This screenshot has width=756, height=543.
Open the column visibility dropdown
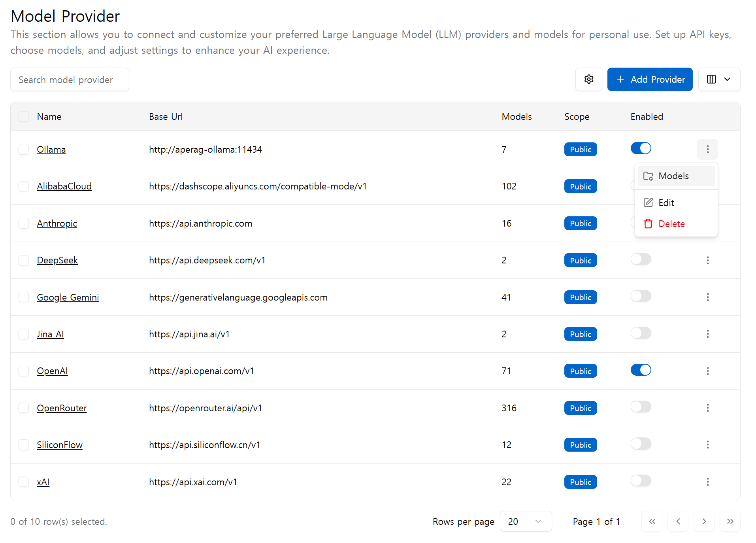pos(719,79)
